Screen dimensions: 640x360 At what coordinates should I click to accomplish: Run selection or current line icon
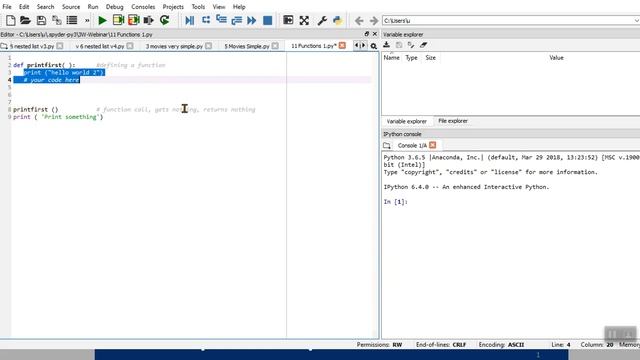[x=149, y=20]
